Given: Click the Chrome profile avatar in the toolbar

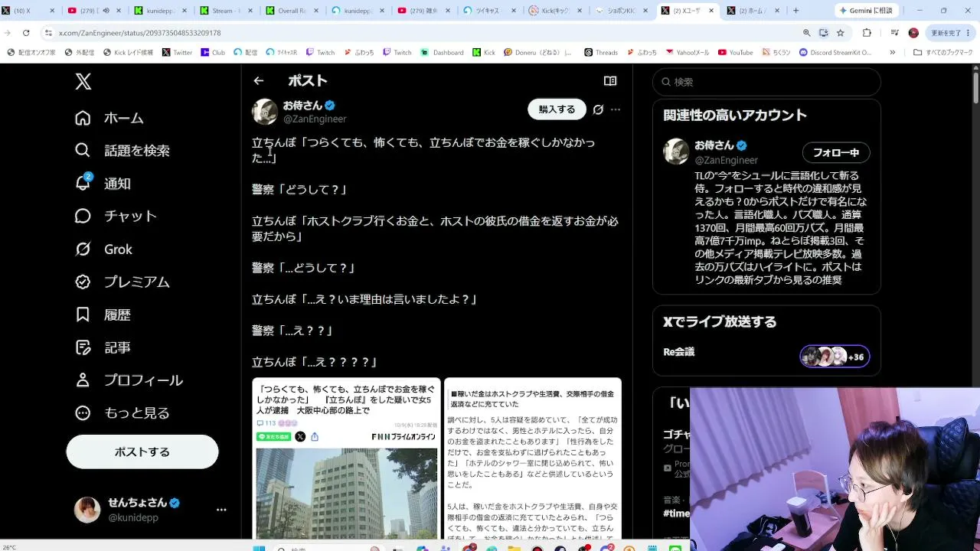Looking at the screenshot, I should coord(913,33).
